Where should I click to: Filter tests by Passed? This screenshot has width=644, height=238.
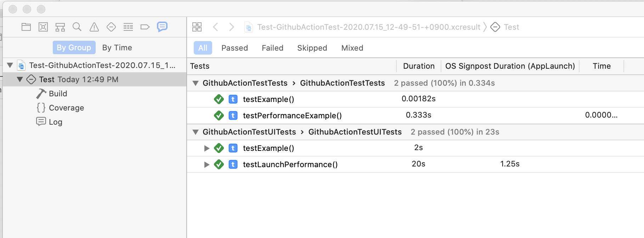click(235, 48)
